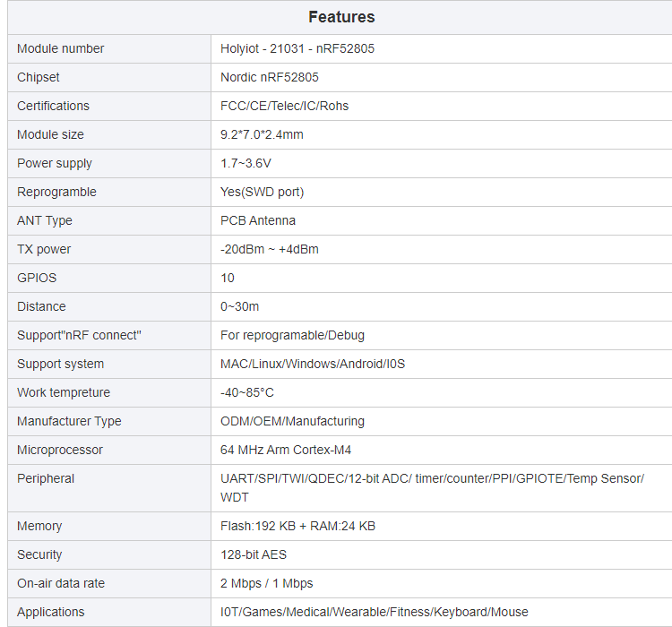Select the 'Distance' label
672x627 pixels.
point(41,307)
